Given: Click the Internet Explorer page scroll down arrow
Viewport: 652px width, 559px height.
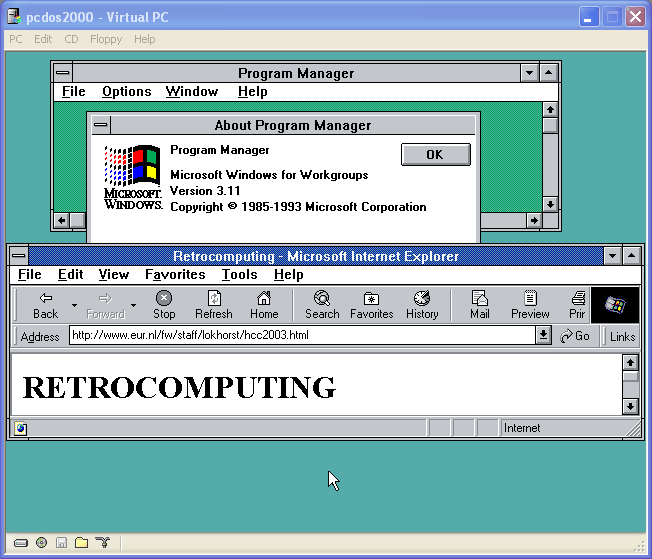Looking at the screenshot, I should tap(630, 406).
